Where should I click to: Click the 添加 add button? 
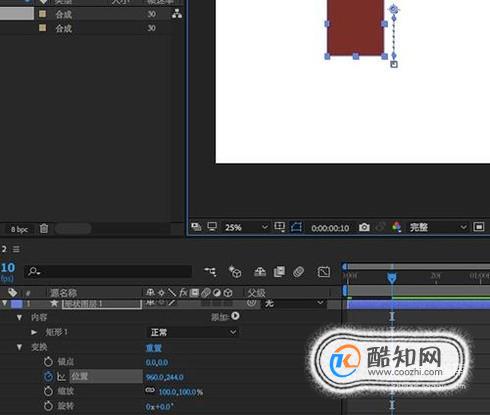pyautogui.click(x=225, y=317)
